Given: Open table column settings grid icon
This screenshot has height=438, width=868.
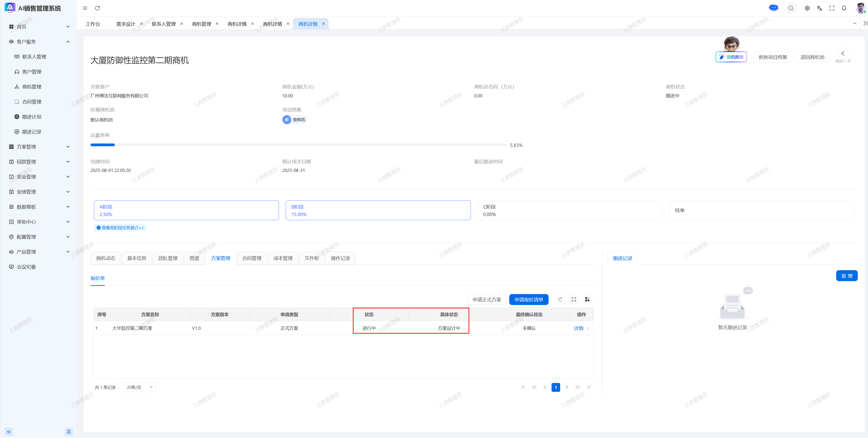Looking at the screenshot, I should click(x=587, y=300).
